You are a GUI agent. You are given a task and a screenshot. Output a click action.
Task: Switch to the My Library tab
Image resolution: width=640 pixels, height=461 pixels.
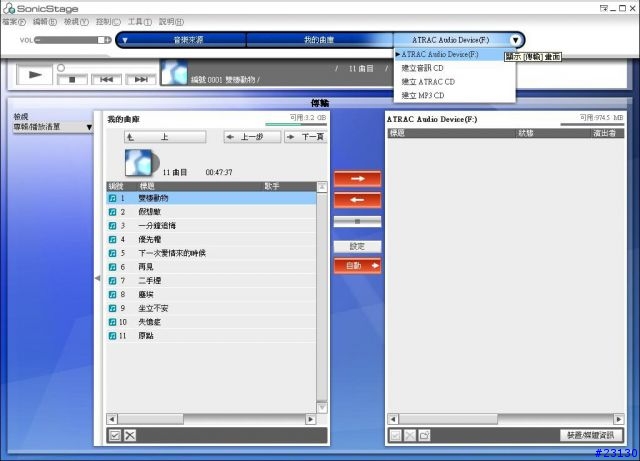319,40
